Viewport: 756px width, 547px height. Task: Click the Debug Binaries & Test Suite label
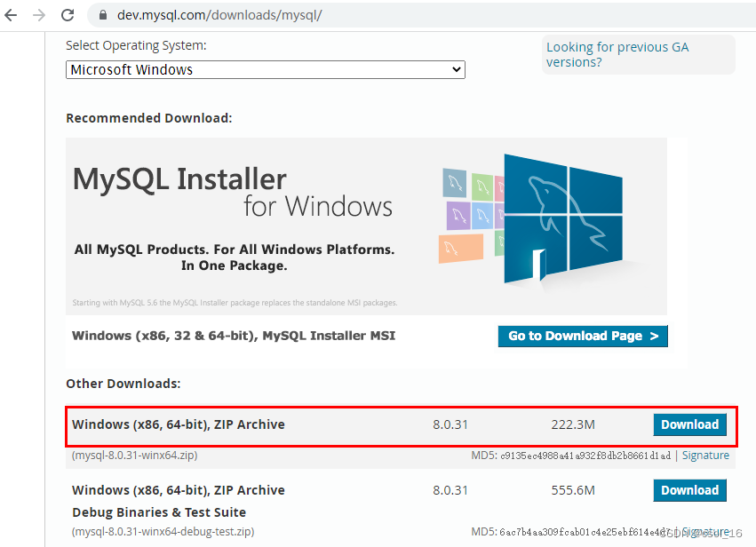pos(159,512)
